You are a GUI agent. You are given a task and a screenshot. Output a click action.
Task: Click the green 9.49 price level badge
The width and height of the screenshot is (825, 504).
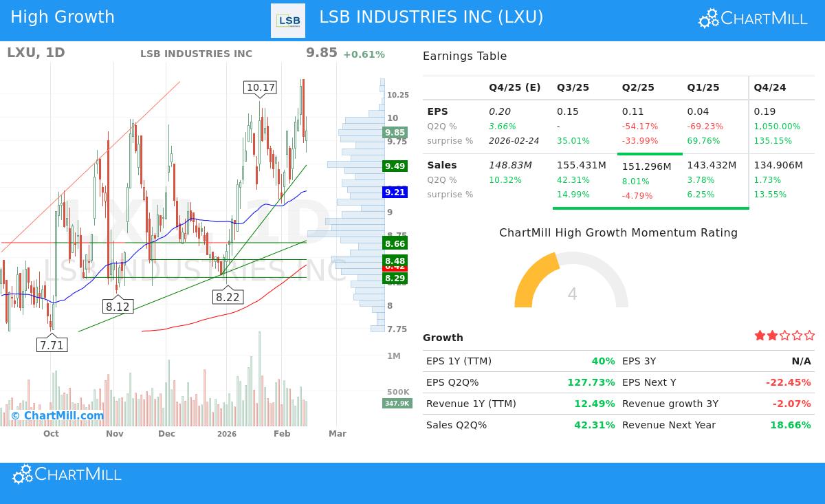(393, 166)
